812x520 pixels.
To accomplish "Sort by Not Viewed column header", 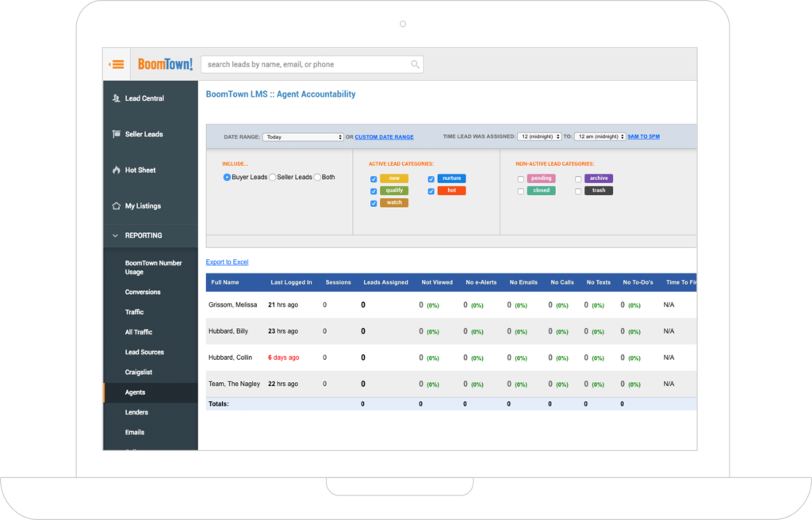I will point(437,282).
